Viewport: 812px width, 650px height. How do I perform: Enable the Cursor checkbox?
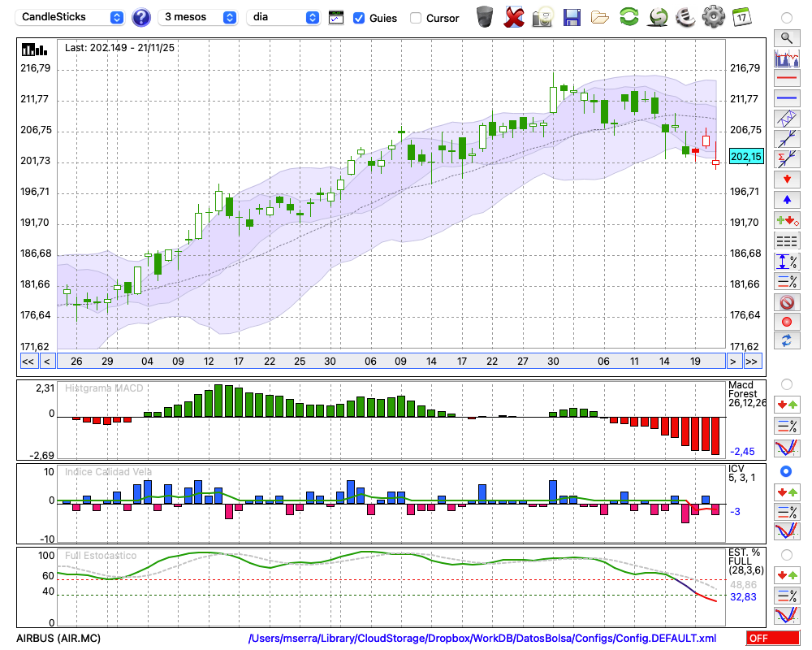[x=415, y=18]
